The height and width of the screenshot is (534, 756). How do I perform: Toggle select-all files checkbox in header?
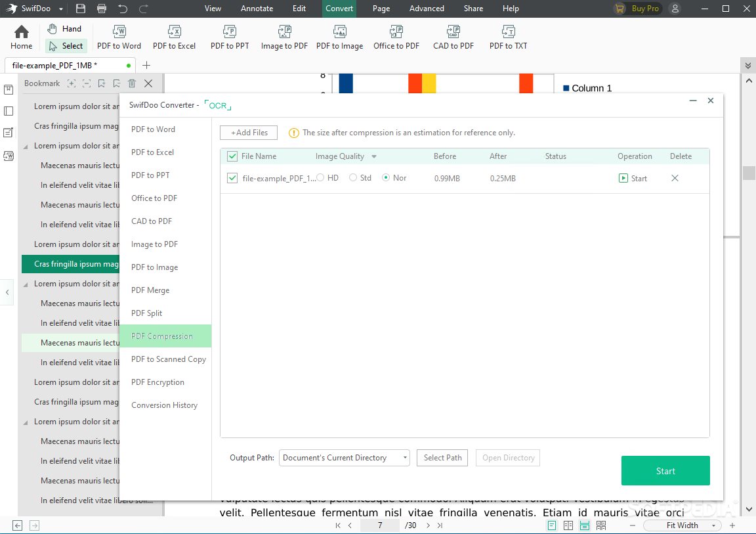tap(232, 156)
